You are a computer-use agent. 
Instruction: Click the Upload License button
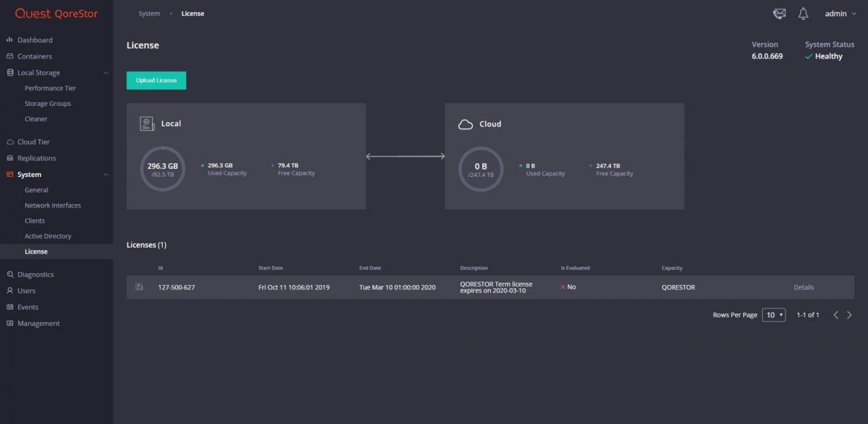coord(157,80)
